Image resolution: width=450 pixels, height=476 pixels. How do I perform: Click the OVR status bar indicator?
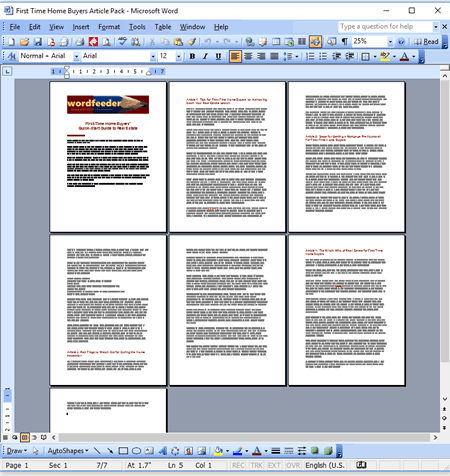(293, 465)
